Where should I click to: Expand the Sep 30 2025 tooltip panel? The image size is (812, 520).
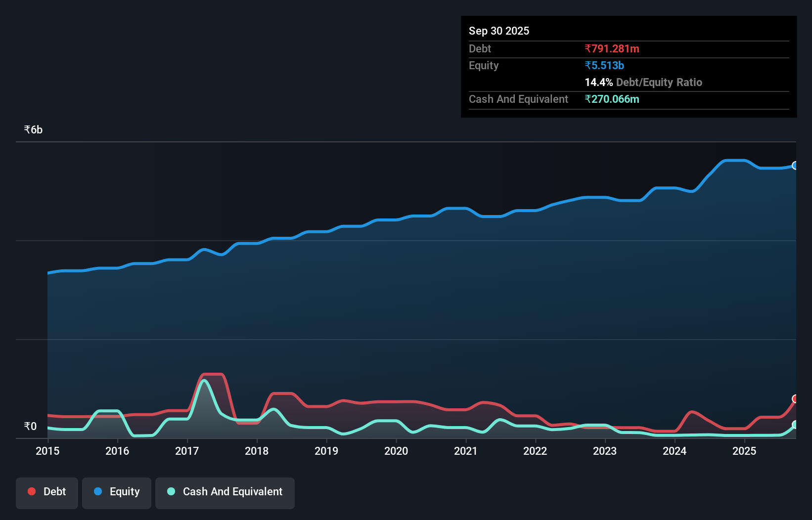[x=499, y=31]
